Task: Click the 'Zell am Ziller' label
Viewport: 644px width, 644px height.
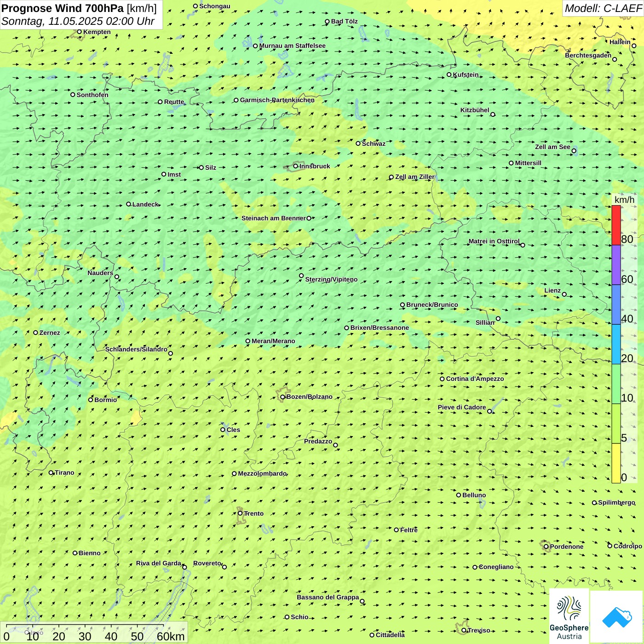Action: pyautogui.click(x=414, y=177)
